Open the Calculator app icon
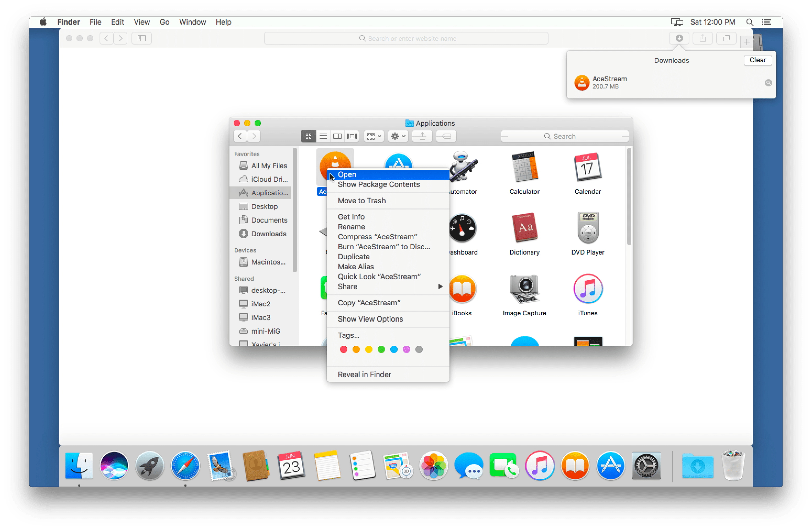This screenshot has height=529, width=812. [524, 167]
